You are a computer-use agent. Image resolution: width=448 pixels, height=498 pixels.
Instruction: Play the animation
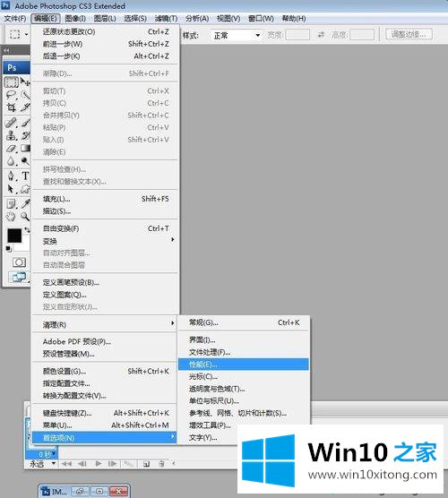pyautogui.click(x=99, y=464)
